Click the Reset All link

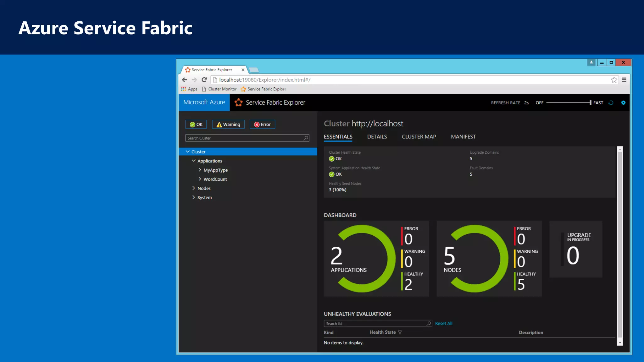pos(443,323)
